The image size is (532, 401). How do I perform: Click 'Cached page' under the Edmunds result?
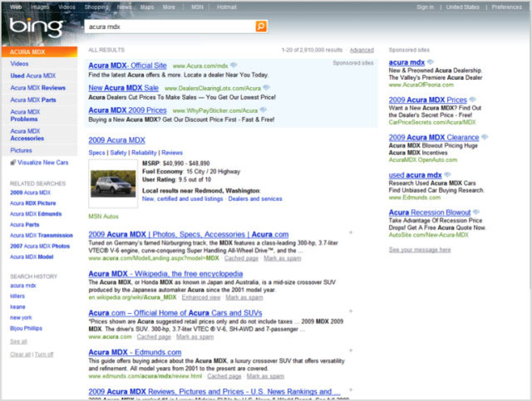[224, 376]
